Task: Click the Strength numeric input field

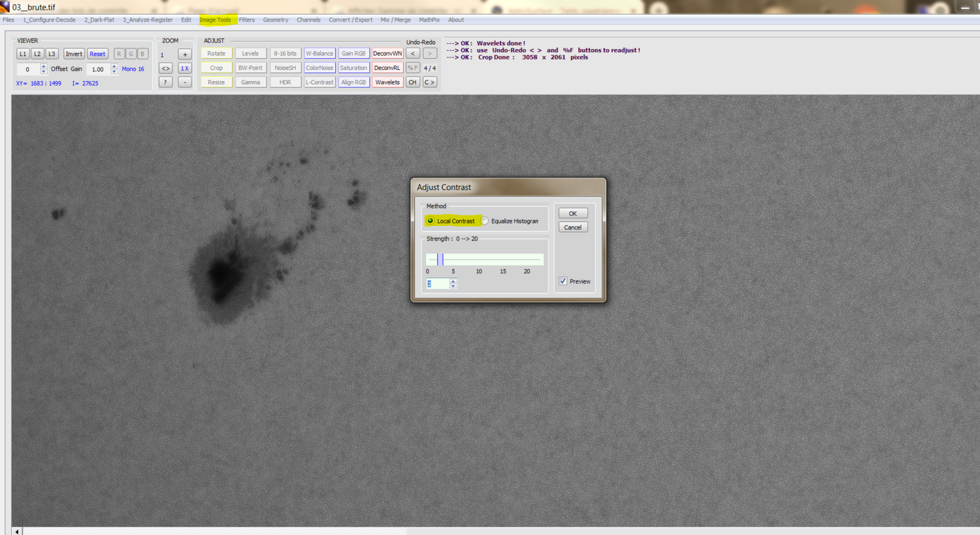Action: tap(438, 284)
